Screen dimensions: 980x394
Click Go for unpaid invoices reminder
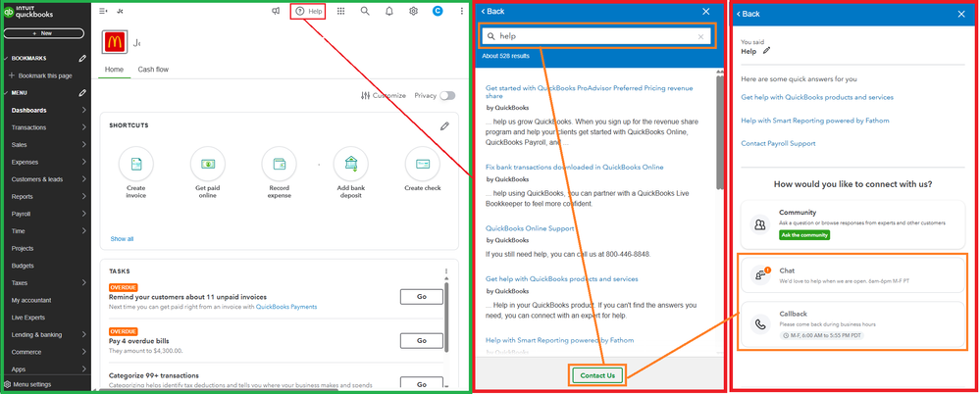click(x=421, y=297)
